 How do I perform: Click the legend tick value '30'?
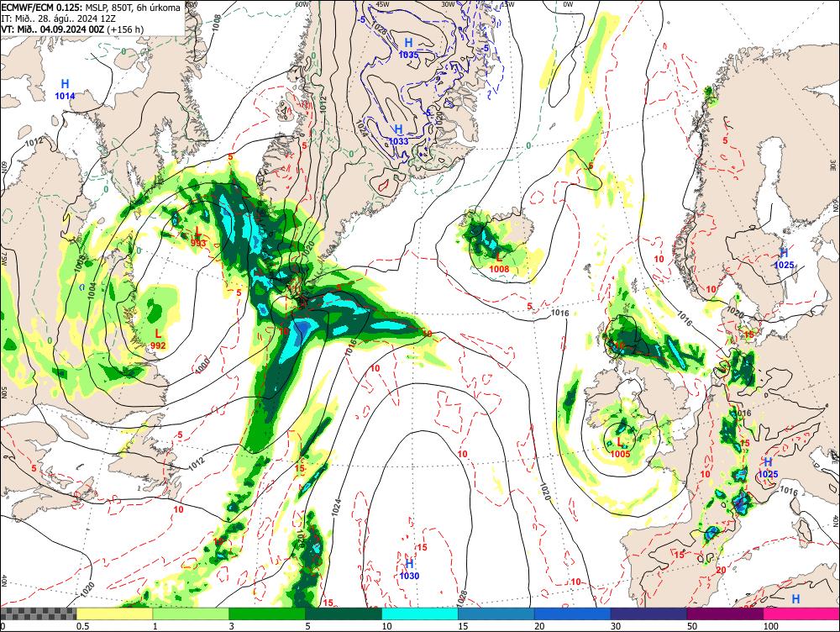coord(616,626)
